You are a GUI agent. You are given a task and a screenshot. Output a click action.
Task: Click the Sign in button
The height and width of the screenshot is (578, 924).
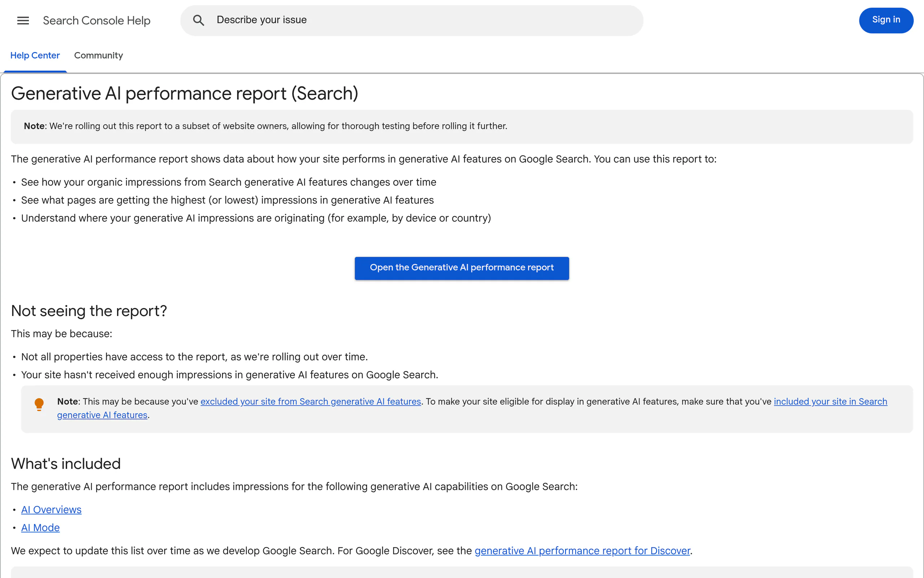(x=886, y=20)
